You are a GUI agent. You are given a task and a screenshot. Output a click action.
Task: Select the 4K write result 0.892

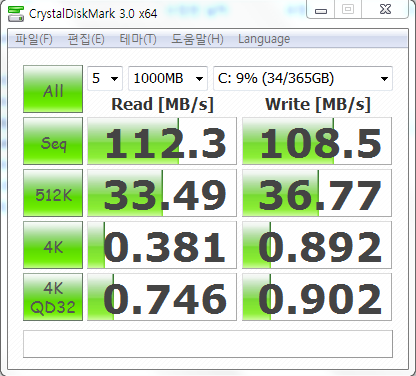(x=317, y=245)
